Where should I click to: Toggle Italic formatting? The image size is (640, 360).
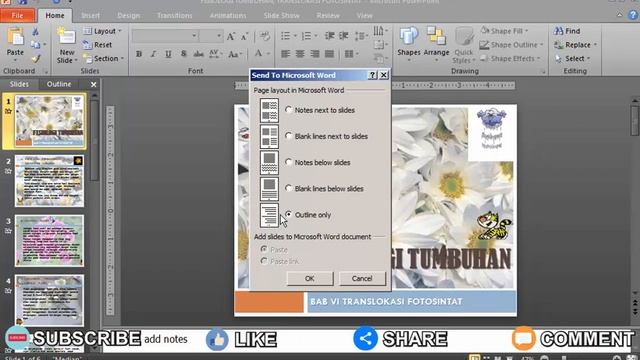[x=153, y=54]
